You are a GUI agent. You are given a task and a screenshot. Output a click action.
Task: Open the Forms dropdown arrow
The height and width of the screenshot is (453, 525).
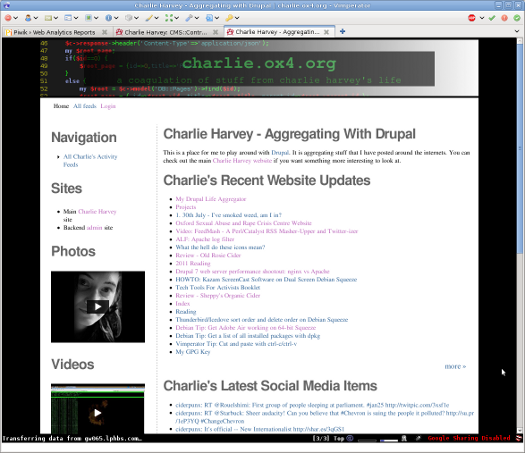pos(76,18)
